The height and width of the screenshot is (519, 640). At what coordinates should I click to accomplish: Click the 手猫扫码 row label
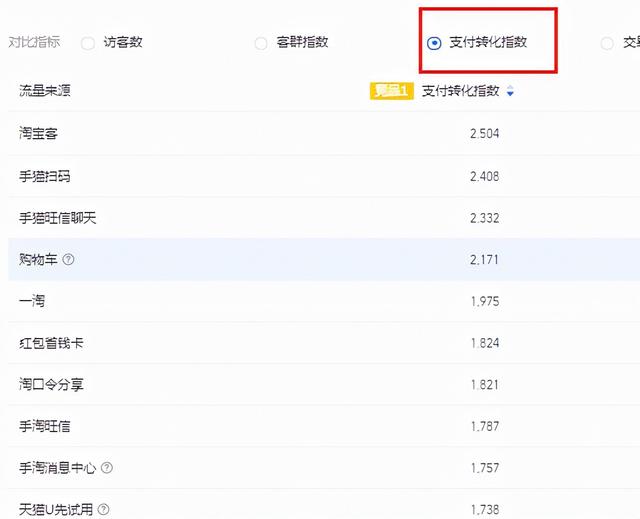tap(45, 176)
